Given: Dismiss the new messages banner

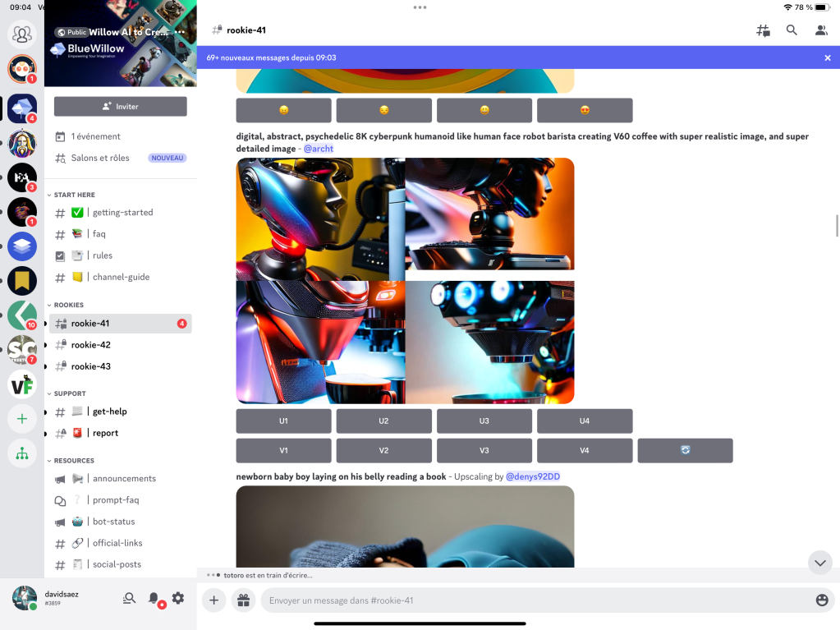Looking at the screenshot, I should pyautogui.click(x=828, y=57).
